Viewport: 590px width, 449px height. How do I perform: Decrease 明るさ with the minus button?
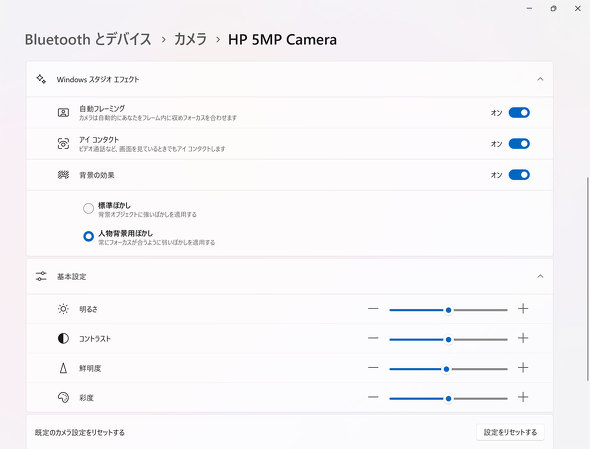point(373,309)
